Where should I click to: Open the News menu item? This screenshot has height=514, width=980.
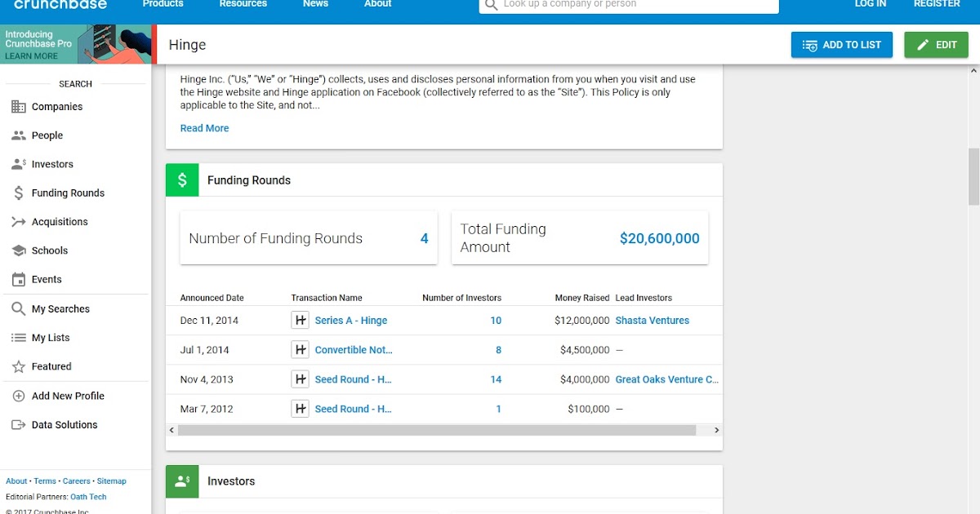(x=315, y=4)
